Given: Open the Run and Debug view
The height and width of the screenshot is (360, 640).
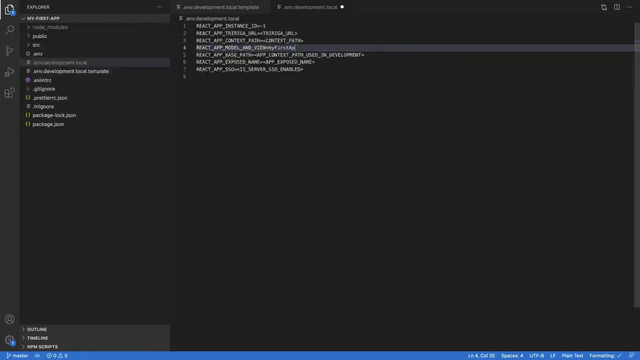Looking at the screenshot, I should click(9, 72).
